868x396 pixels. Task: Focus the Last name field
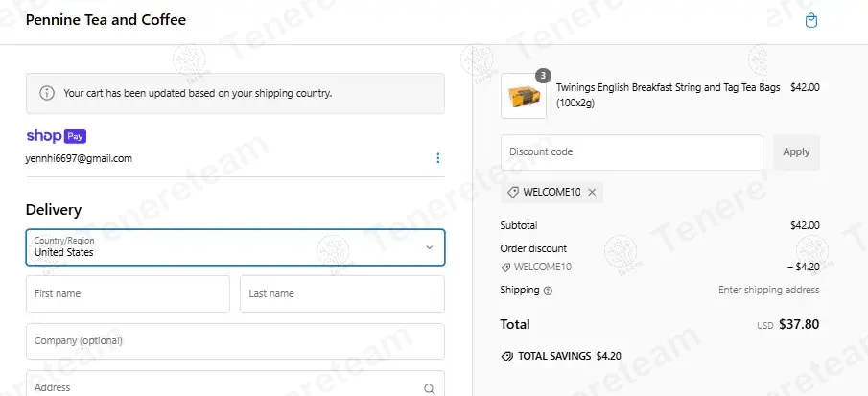342,293
